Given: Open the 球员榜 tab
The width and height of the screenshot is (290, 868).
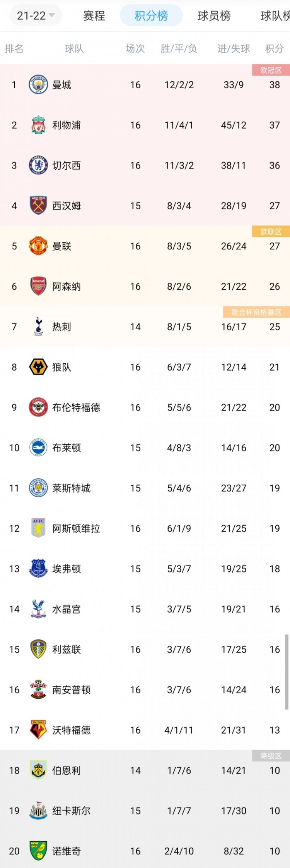Looking at the screenshot, I should click(214, 15).
